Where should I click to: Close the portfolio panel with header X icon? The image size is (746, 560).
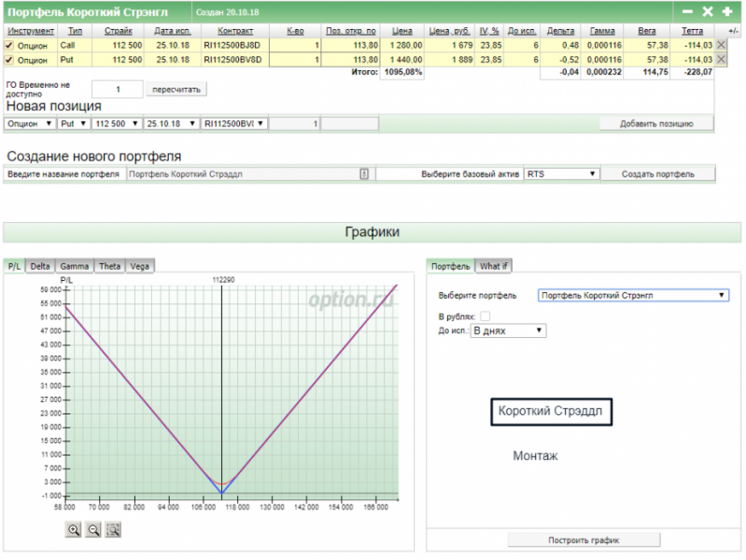click(708, 11)
